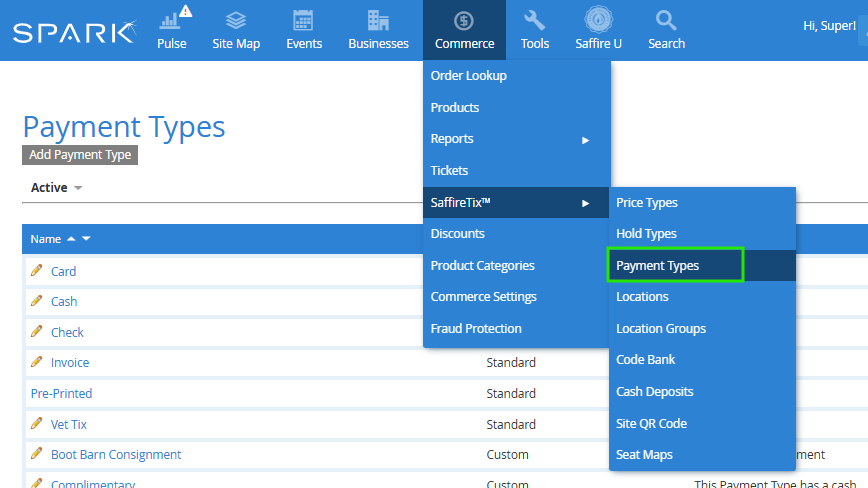Edit Boot Barn Consignment pencil icon
Screen dimensions: 868x488
coord(37,453)
